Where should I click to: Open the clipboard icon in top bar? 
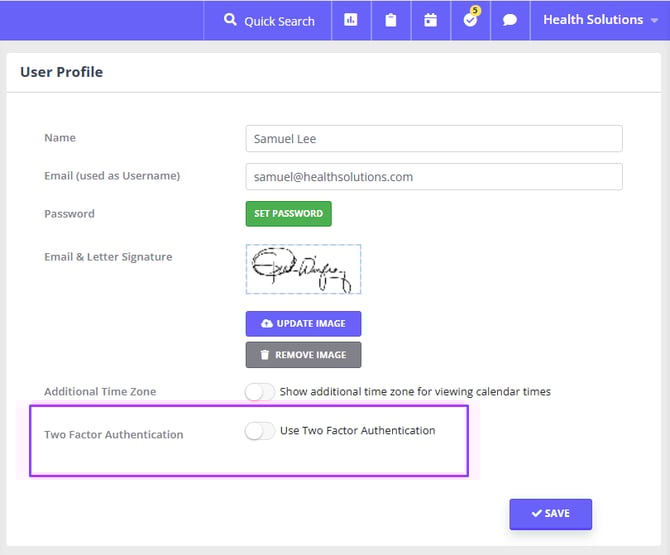tap(391, 20)
